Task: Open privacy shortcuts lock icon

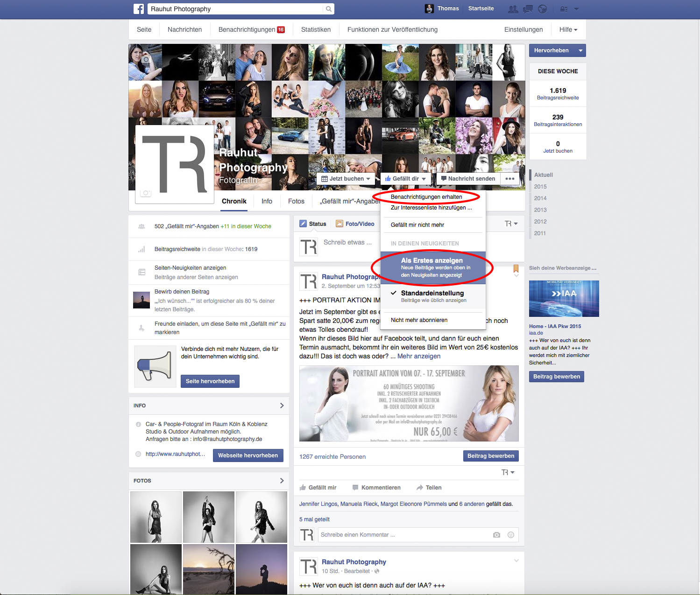Action: (x=564, y=9)
